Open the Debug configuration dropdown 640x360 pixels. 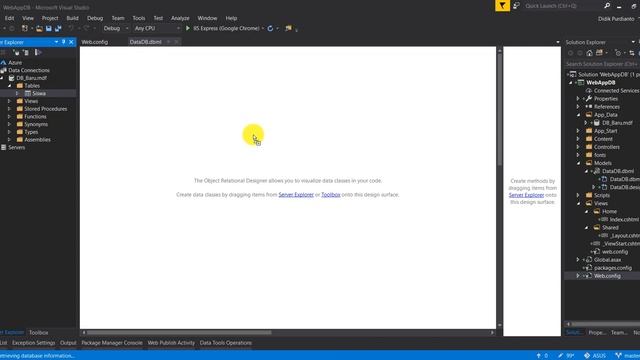tap(116, 29)
